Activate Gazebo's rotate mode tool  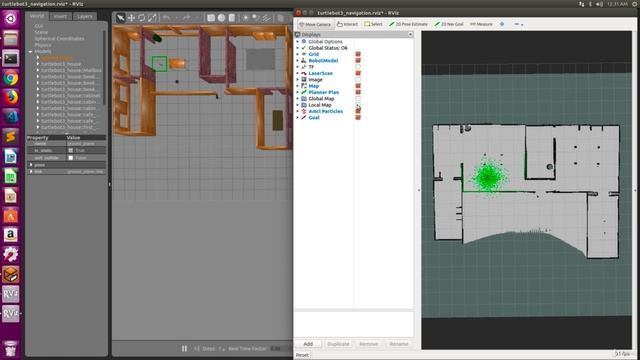[x=142, y=18]
